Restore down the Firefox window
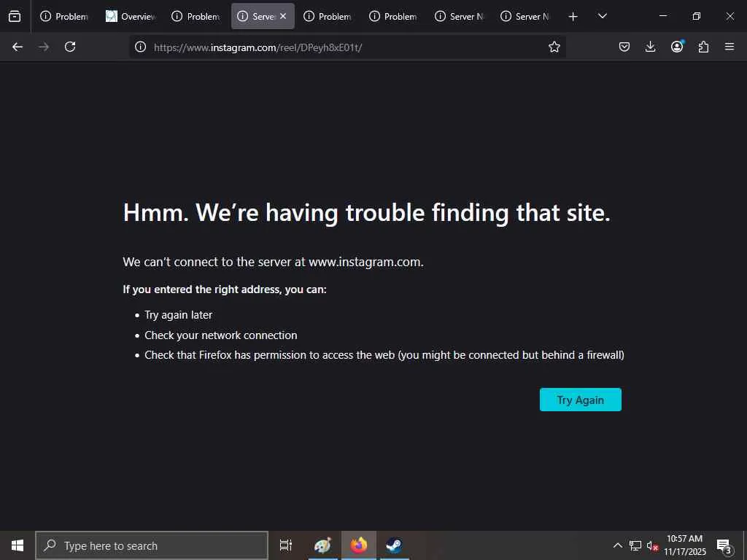Screen dimensions: 747x560 click(x=697, y=16)
